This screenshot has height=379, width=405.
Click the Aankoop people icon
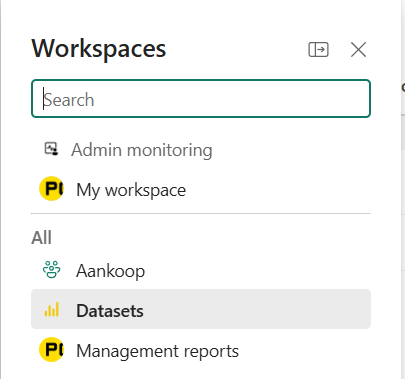point(52,270)
